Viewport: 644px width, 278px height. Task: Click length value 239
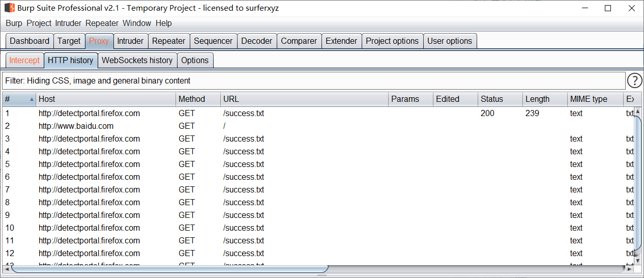pyautogui.click(x=532, y=113)
